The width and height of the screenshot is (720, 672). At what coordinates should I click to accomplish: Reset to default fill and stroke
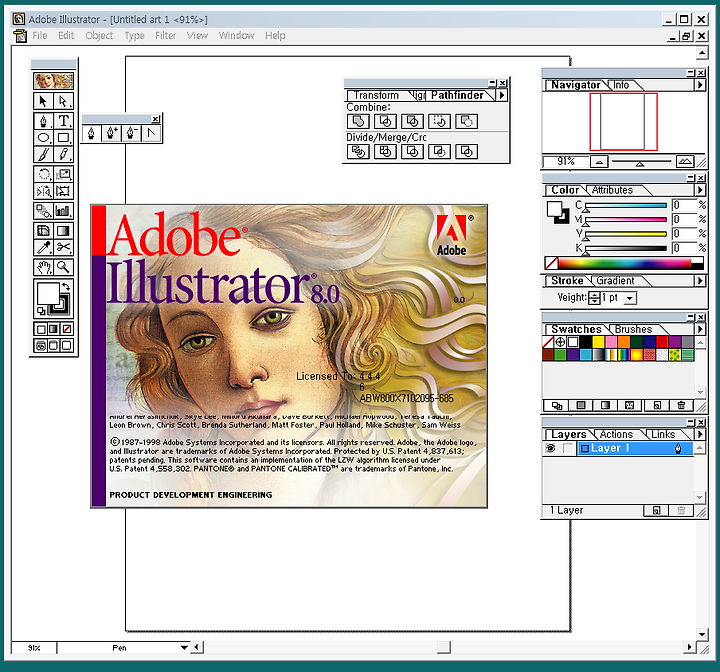[41, 311]
